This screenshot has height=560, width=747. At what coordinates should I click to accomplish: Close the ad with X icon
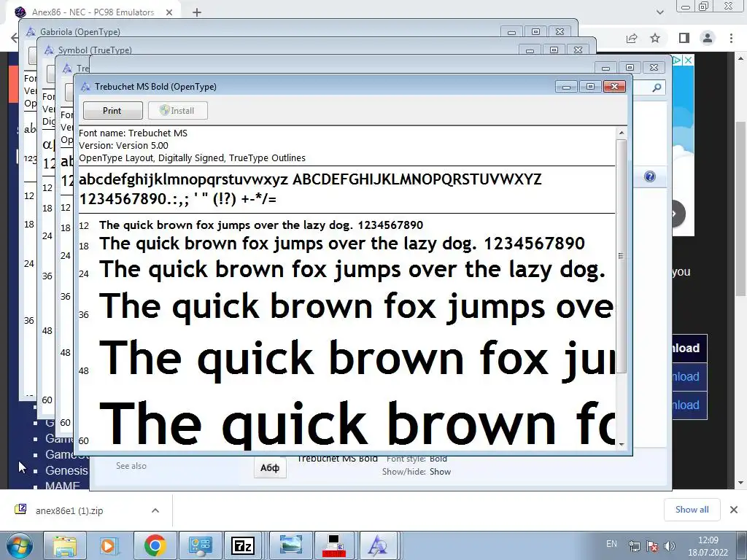click(x=689, y=60)
